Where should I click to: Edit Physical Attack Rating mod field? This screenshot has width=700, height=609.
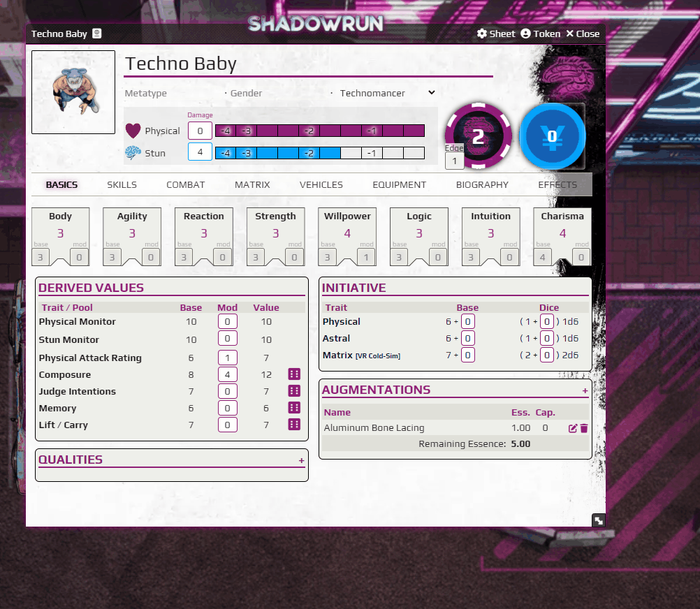pyautogui.click(x=227, y=358)
